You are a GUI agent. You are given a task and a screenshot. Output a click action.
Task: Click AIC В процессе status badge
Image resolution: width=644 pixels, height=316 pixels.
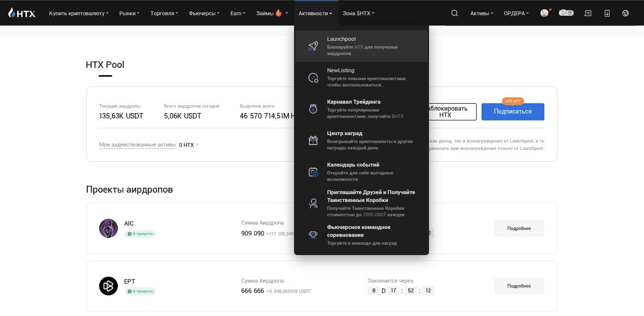[x=140, y=234]
